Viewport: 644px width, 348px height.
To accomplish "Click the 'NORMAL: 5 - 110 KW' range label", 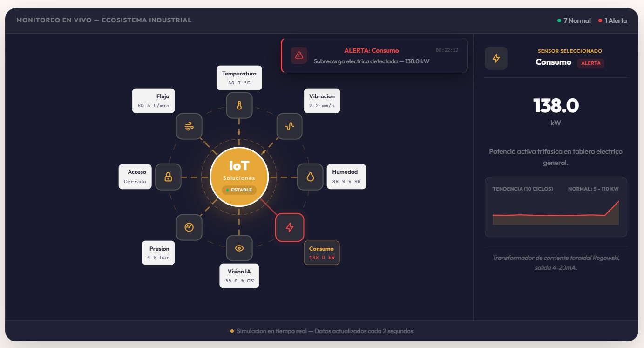I will 593,189.
